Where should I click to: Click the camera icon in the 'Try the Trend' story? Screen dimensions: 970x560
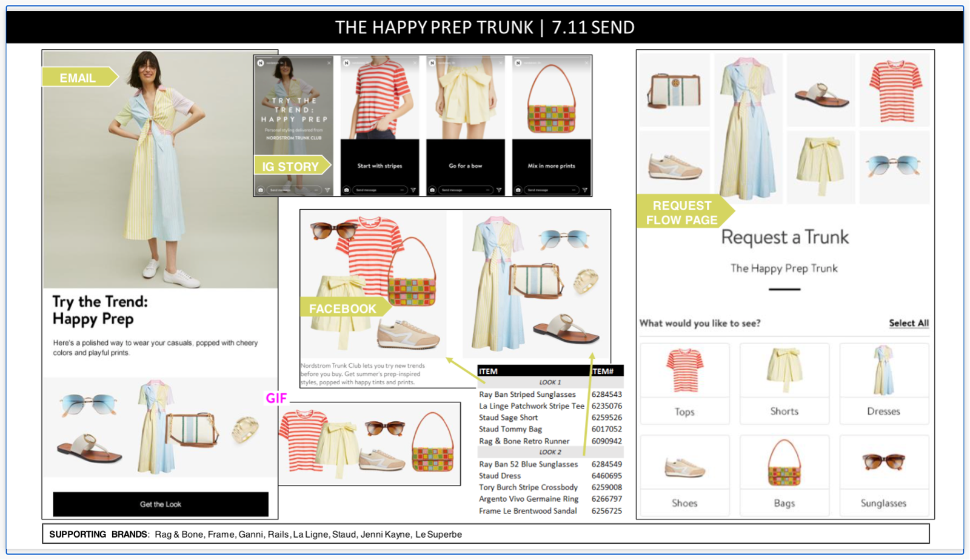(261, 190)
